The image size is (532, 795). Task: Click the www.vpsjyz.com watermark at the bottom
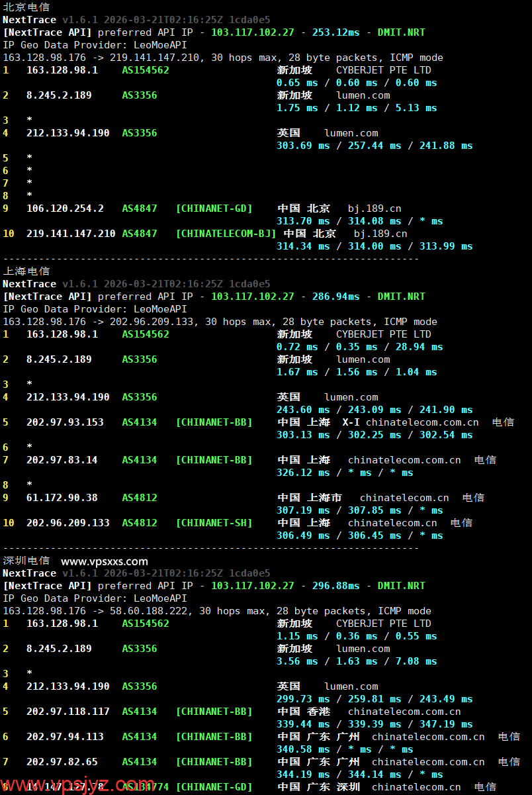[x=77, y=785]
